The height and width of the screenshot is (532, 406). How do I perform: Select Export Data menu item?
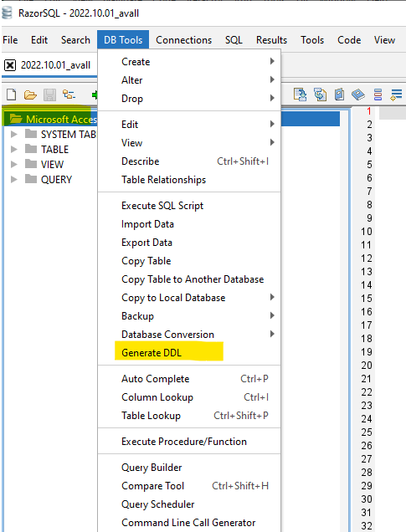click(x=189, y=243)
